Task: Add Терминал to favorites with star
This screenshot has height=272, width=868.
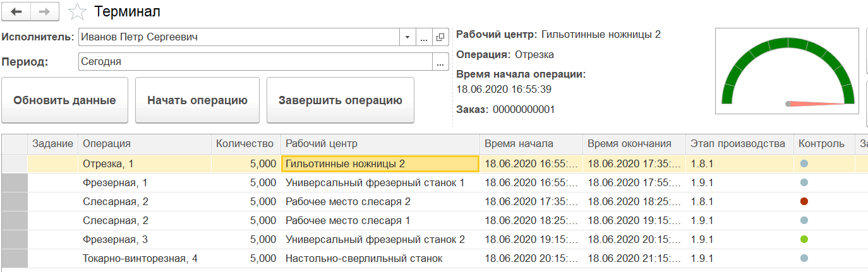Action: click(77, 12)
